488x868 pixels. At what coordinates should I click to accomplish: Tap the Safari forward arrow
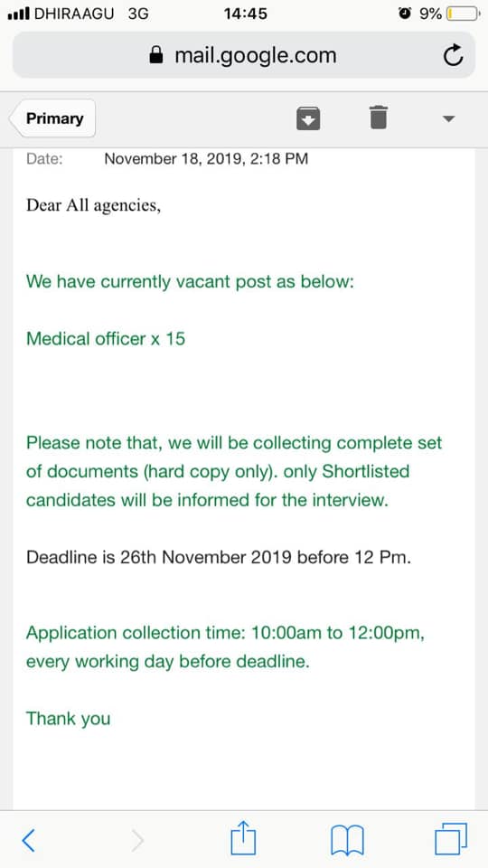coord(137,841)
